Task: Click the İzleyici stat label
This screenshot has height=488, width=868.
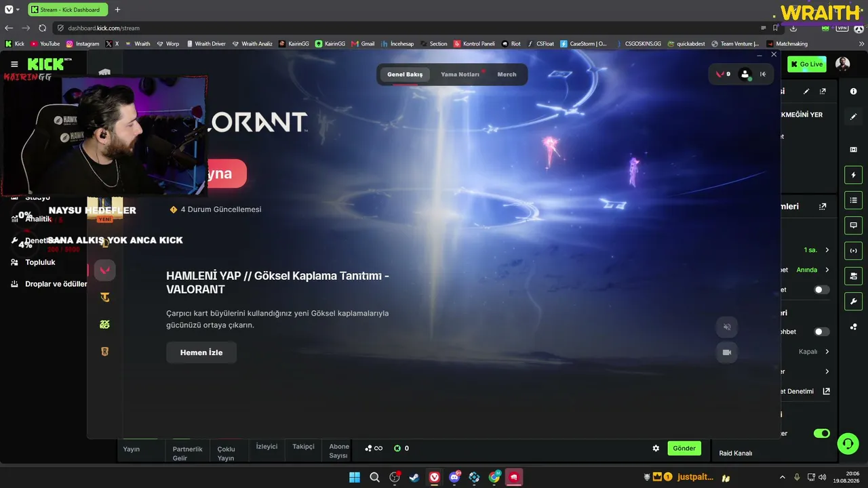Action: coord(267,446)
